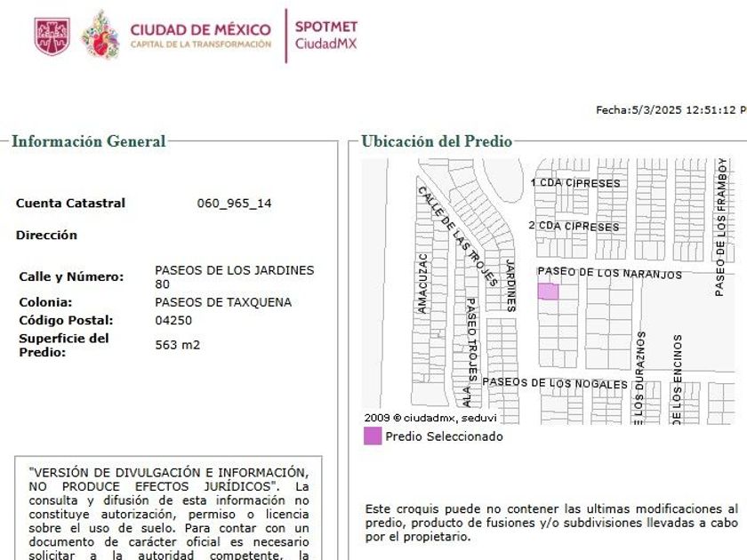The width and height of the screenshot is (747, 560).
Task: Select the cuenta catastral value 060_965_14
Action: [234, 204]
